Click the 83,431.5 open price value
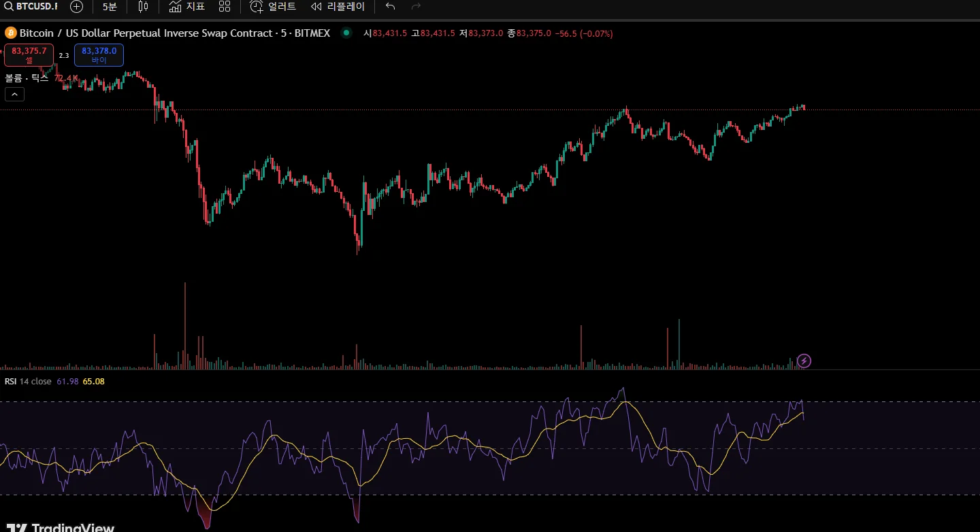This screenshot has height=532, width=980. tap(389, 33)
